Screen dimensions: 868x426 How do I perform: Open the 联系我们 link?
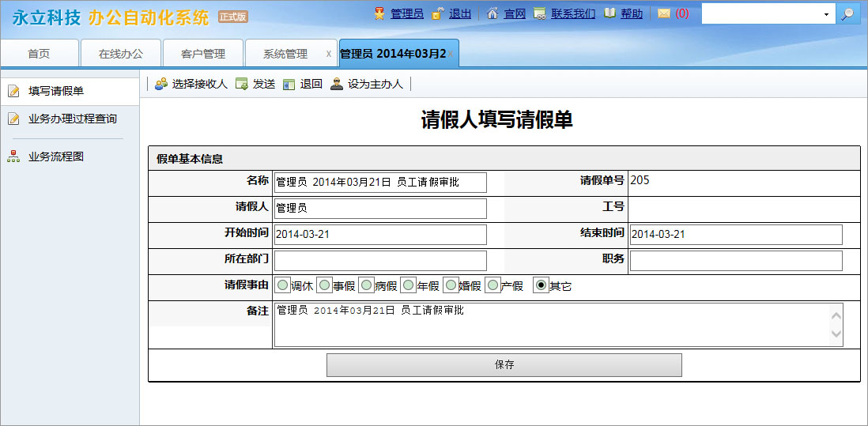click(x=573, y=14)
